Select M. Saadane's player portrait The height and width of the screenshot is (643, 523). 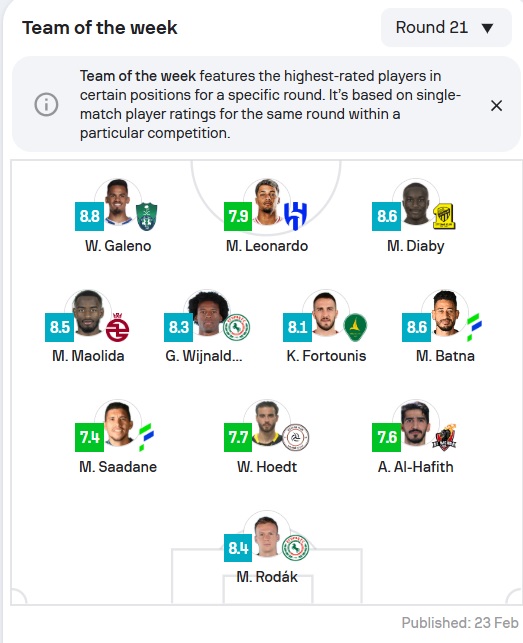(x=118, y=424)
